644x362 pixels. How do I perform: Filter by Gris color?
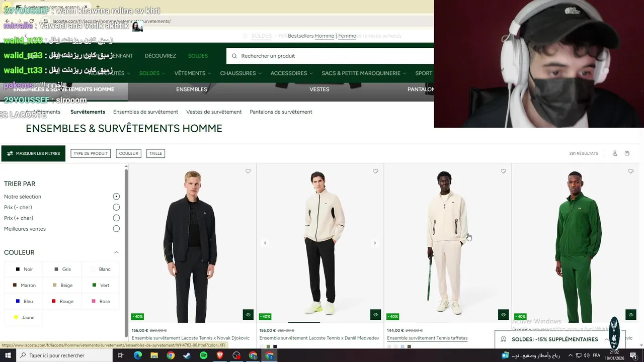(x=62, y=269)
